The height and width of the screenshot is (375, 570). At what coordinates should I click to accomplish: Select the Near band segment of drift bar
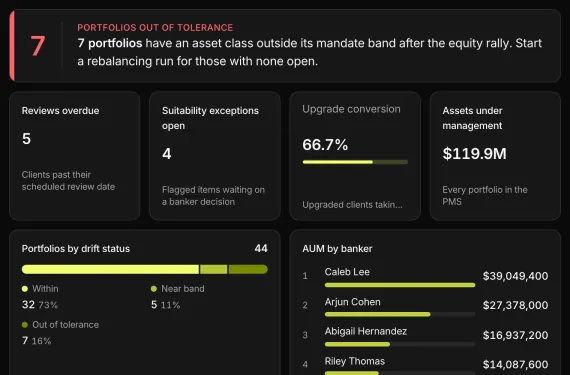point(213,269)
